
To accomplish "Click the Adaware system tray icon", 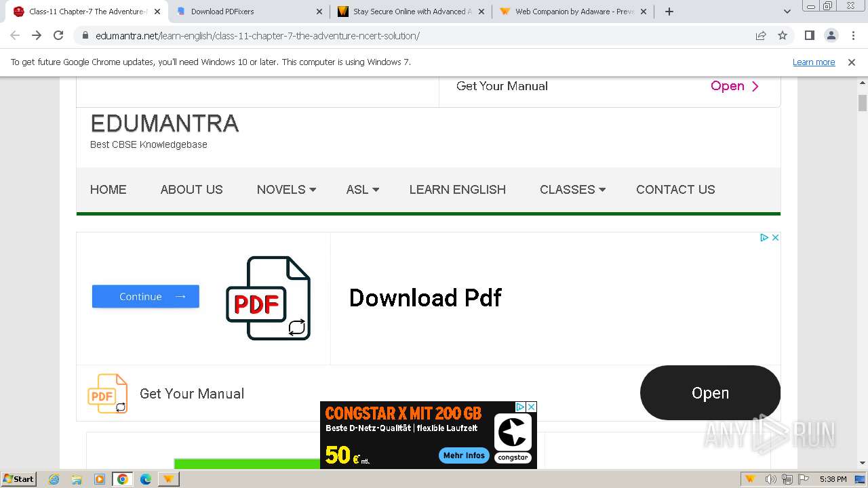I will coord(750,479).
